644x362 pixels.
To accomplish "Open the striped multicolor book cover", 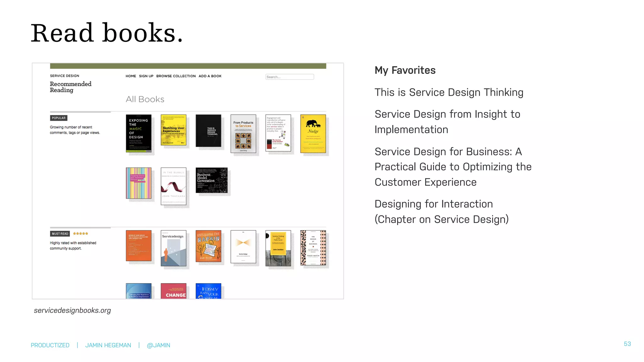I will tap(139, 183).
